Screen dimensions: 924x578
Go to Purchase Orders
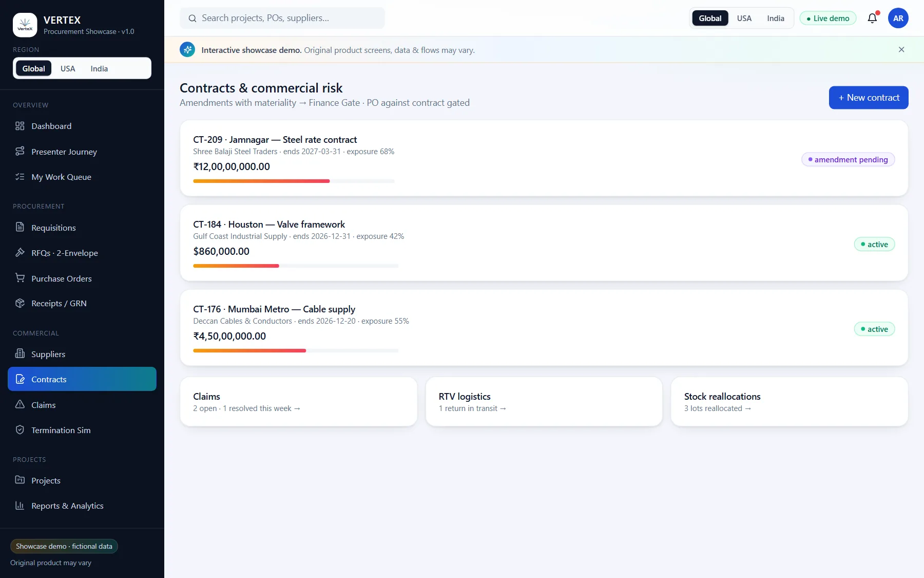(82, 278)
